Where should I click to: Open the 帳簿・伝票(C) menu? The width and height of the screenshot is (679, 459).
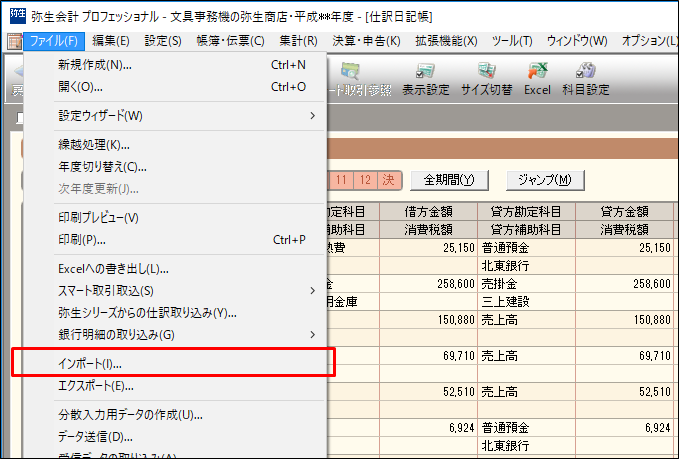230,41
